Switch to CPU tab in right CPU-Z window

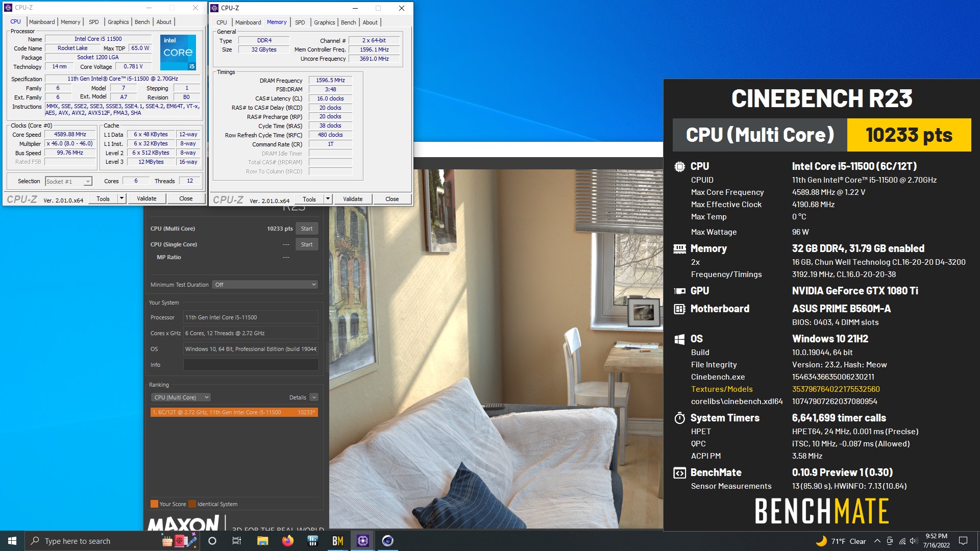click(x=222, y=22)
